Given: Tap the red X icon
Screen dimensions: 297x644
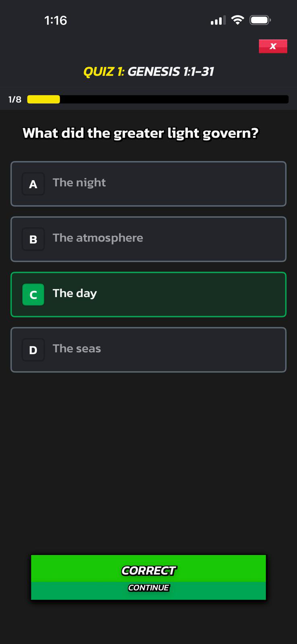Looking at the screenshot, I should coord(273,46).
